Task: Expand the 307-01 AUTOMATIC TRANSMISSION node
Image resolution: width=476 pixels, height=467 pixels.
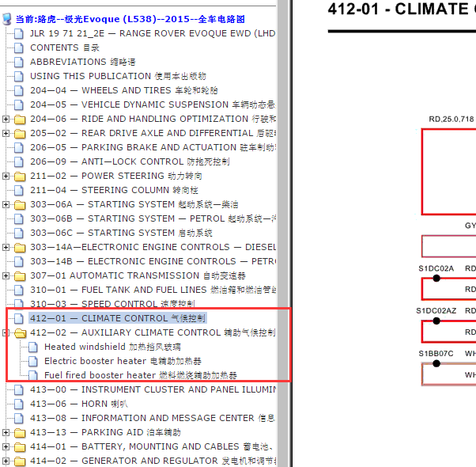Action: tap(6, 275)
